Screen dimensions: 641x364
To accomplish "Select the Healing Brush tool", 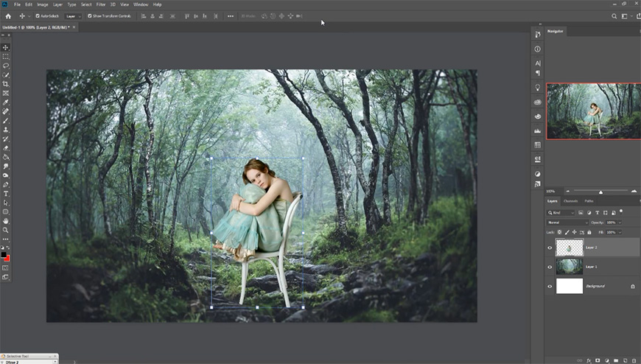I will (x=6, y=111).
